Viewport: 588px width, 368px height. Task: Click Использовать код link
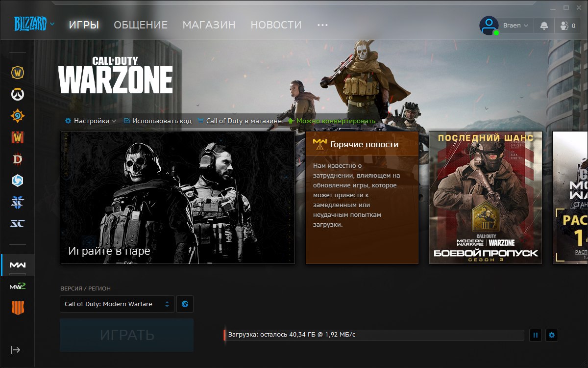point(157,121)
